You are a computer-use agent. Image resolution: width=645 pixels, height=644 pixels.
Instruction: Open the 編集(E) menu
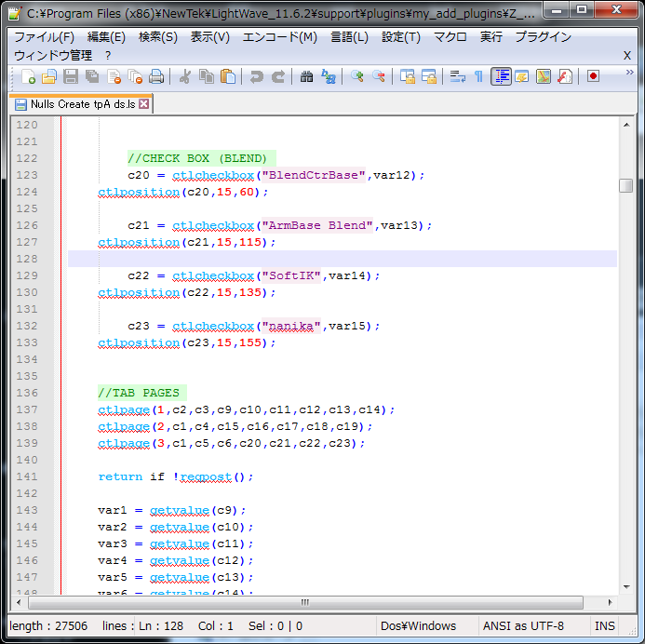[106, 37]
